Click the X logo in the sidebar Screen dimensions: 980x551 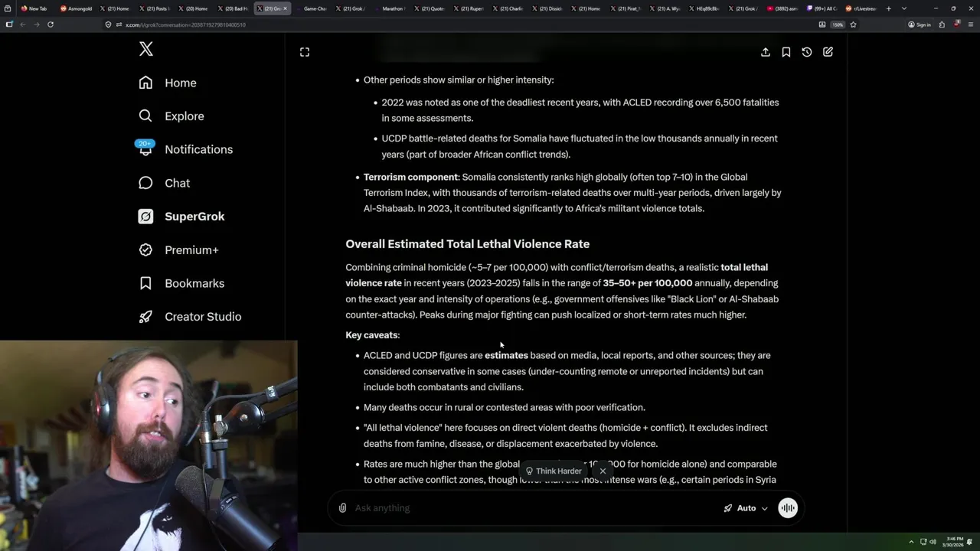[x=146, y=50]
